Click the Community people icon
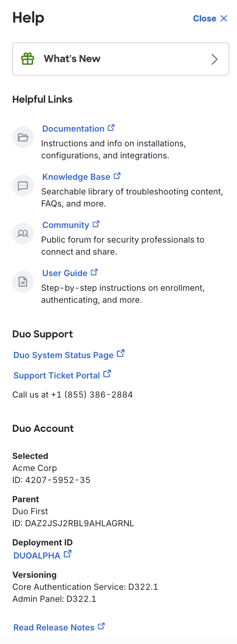Screen dimensions: 237x644 point(23,233)
